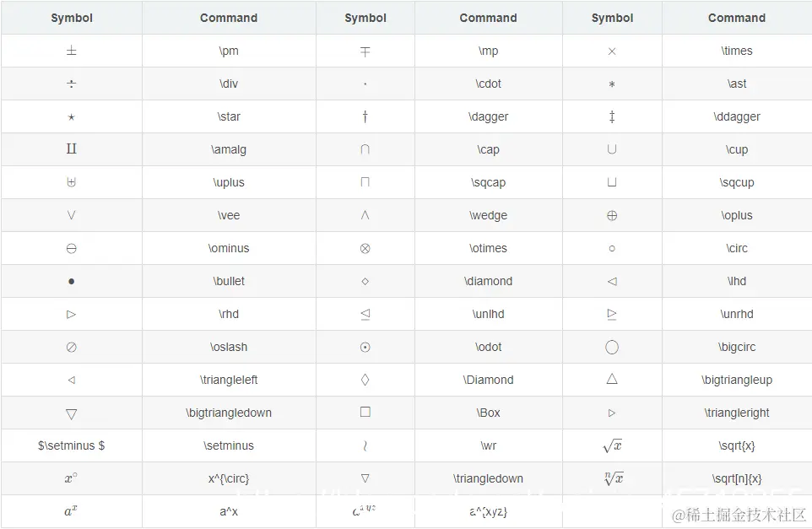Click the circled times symbol for \otimes

pos(365,248)
